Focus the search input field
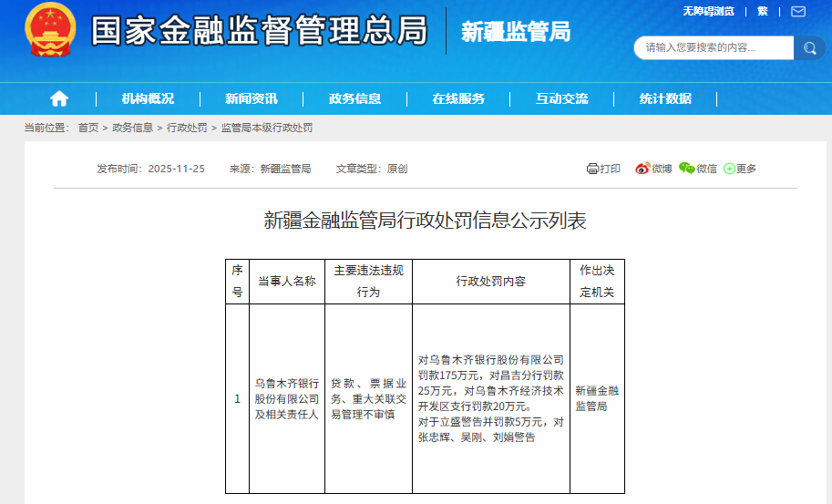The width and height of the screenshot is (832, 504). pyautogui.click(x=714, y=48)
